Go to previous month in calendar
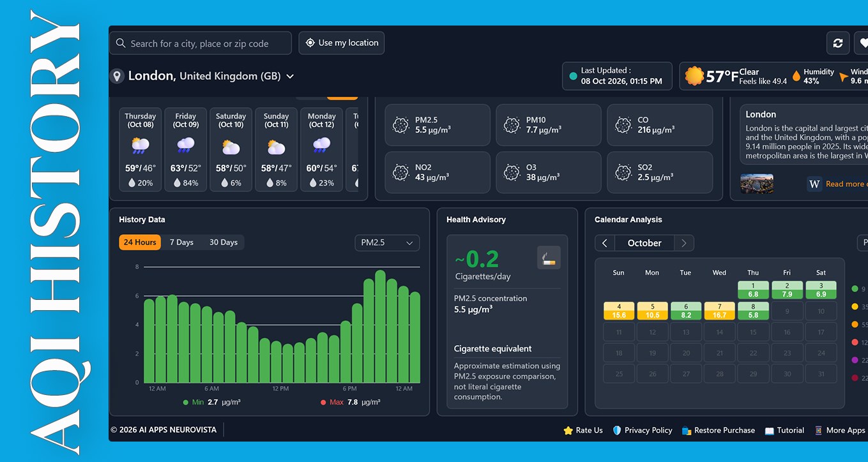The image size is (868, 462). tap(605, 243)
